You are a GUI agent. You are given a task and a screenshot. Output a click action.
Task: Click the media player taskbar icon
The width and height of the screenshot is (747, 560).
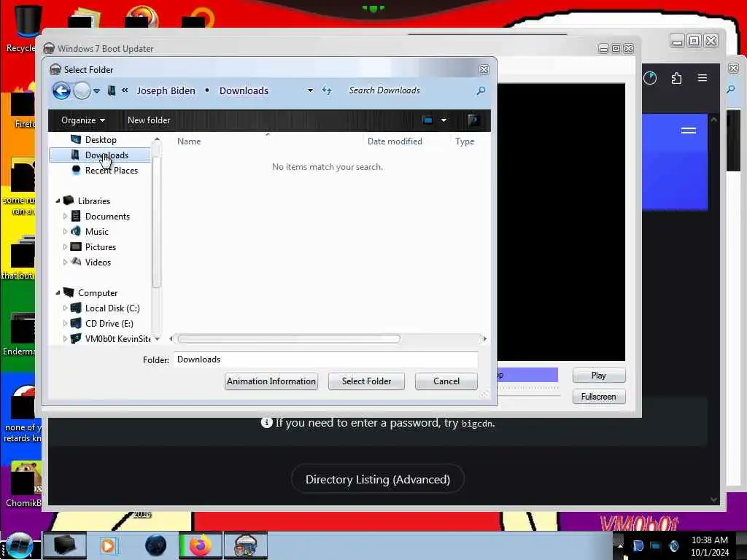coord(108,545)
